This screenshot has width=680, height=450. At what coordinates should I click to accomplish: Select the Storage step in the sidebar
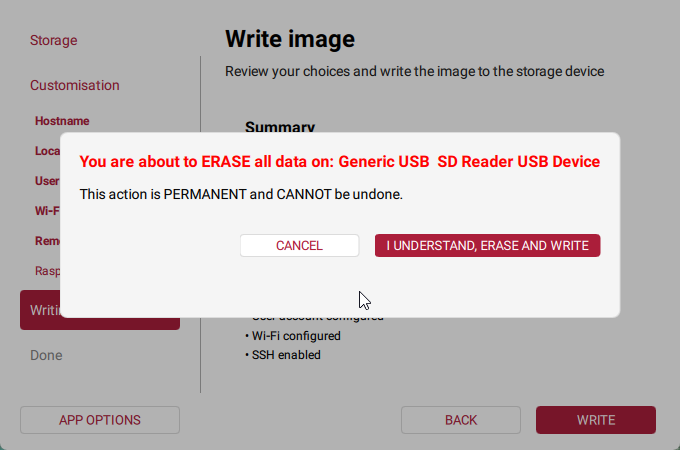click(53, 41)
